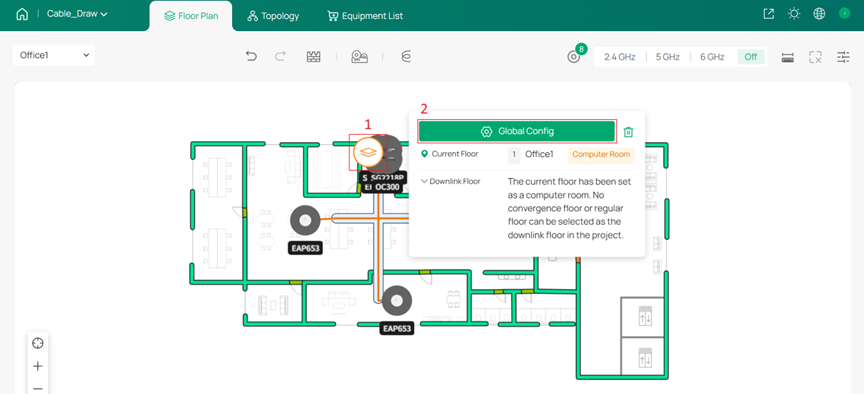The image size is (864, 394).
Task: Click the green trash delete icon
Action: (x=628, y=132)
